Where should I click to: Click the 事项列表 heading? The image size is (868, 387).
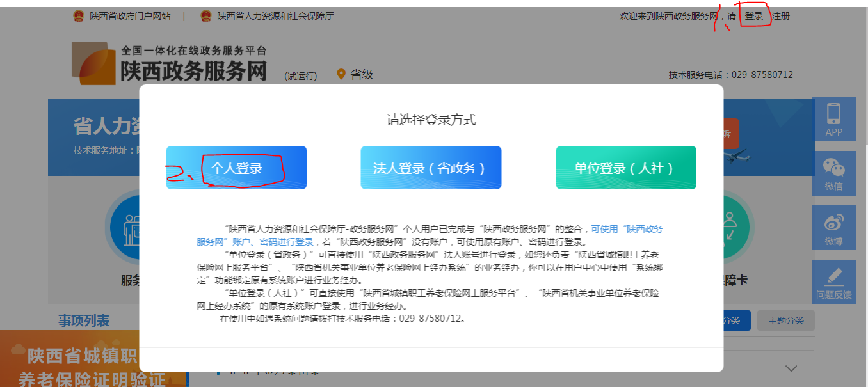tap(84, 320)
